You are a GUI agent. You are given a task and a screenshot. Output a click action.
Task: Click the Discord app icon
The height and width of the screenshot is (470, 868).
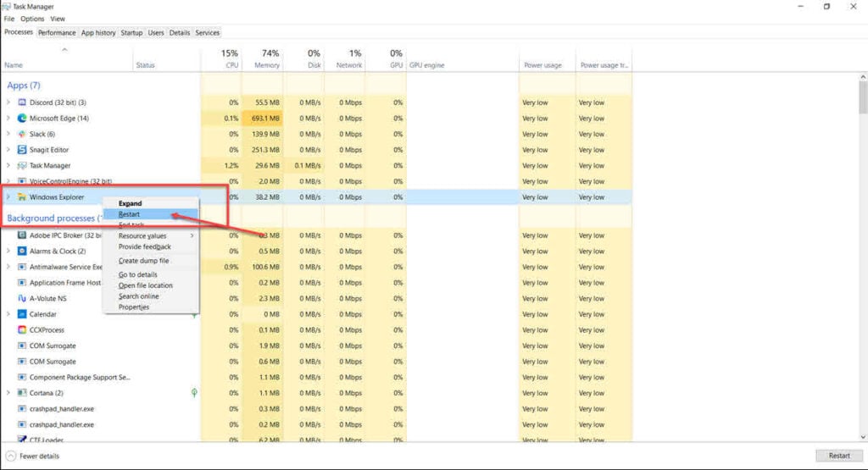22,102
